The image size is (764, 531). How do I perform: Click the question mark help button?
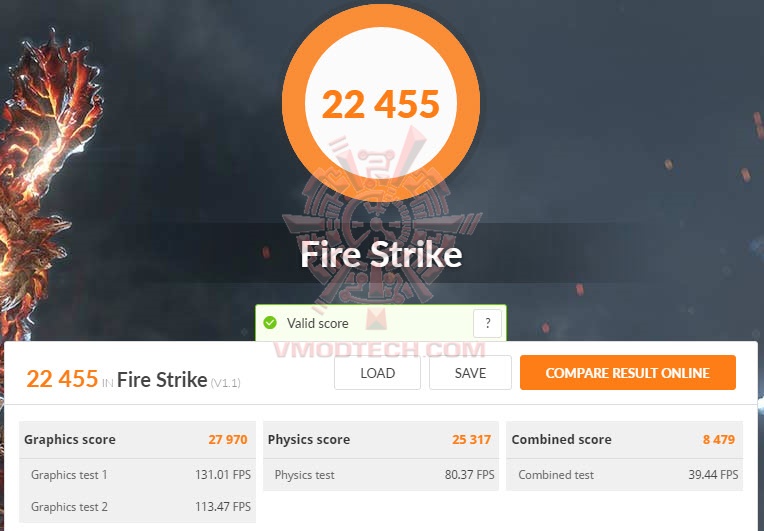pos(487,323)
